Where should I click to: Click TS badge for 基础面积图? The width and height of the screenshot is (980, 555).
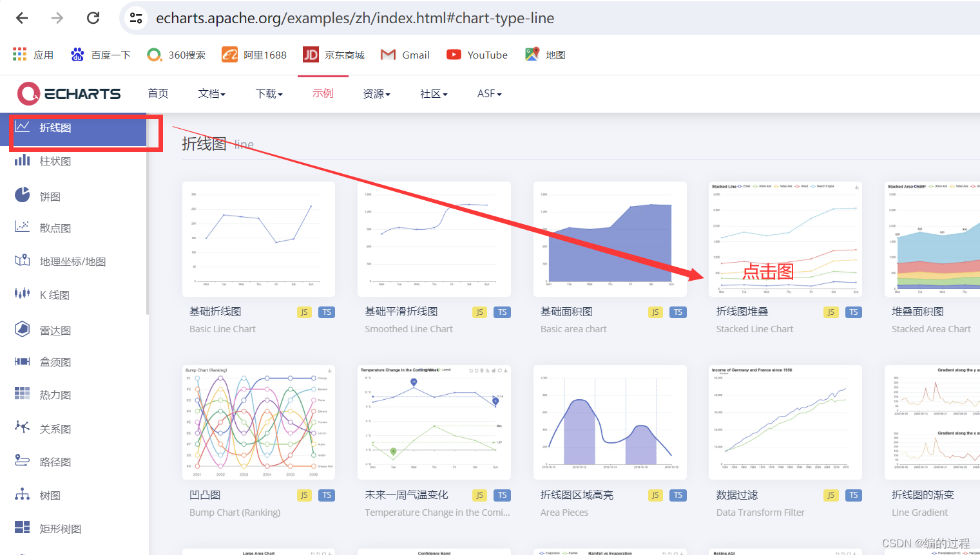pos(678,312)
